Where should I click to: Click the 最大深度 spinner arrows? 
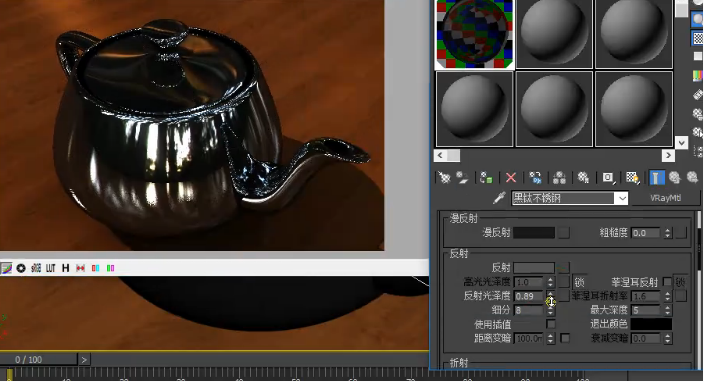coord(668,310)
